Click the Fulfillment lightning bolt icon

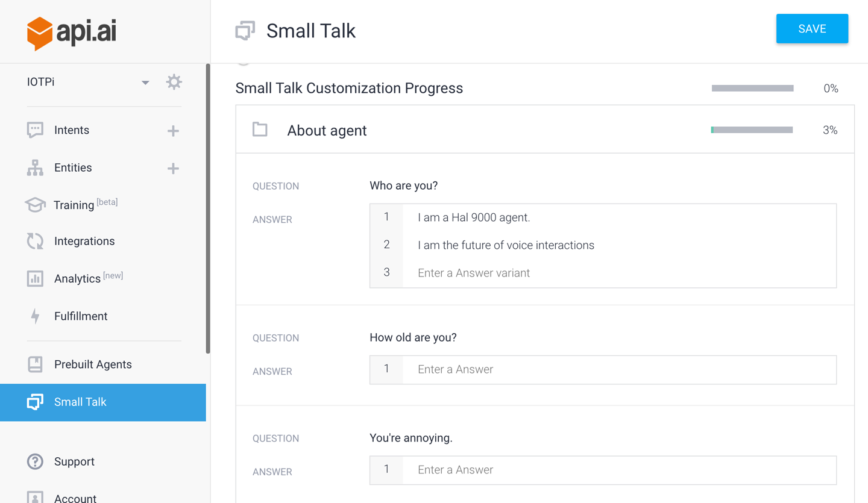coord(35,316)
